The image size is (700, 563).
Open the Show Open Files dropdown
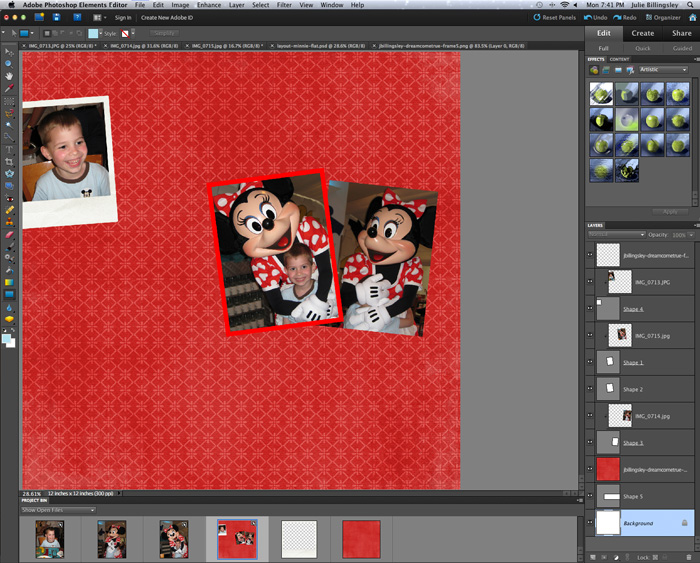click(x=58, y=510)
